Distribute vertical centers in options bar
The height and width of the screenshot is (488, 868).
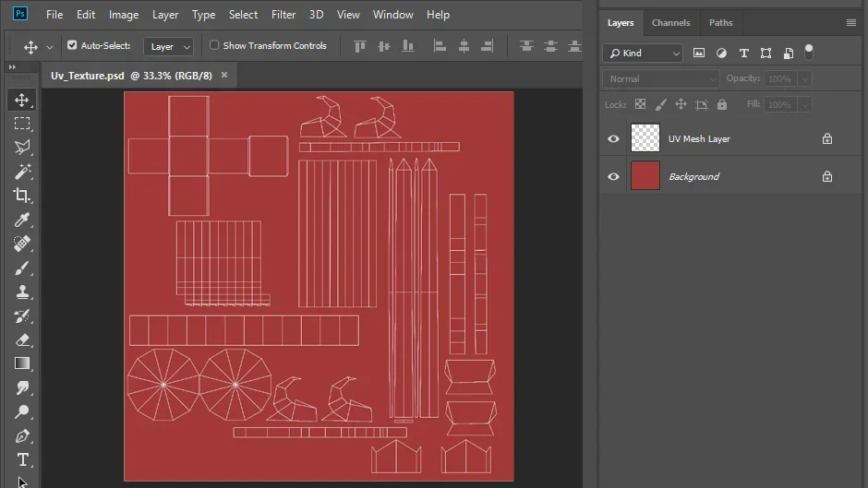(x=550, y=46)
